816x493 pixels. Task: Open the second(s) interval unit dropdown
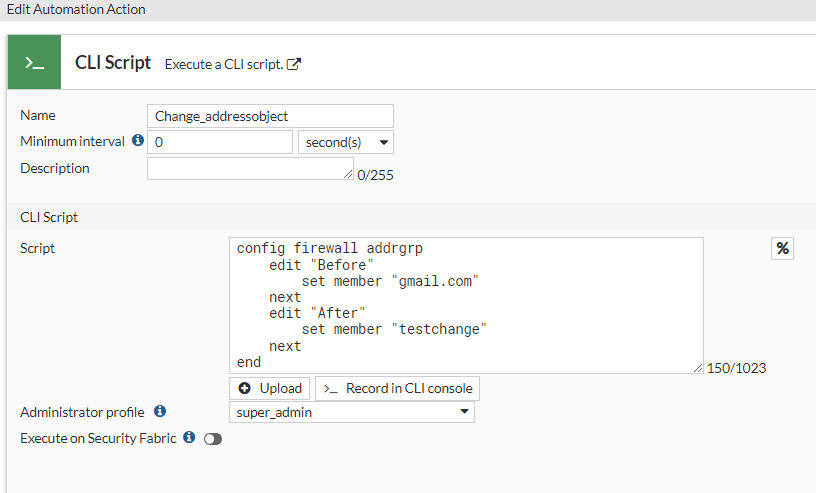(x=346, y=142)
